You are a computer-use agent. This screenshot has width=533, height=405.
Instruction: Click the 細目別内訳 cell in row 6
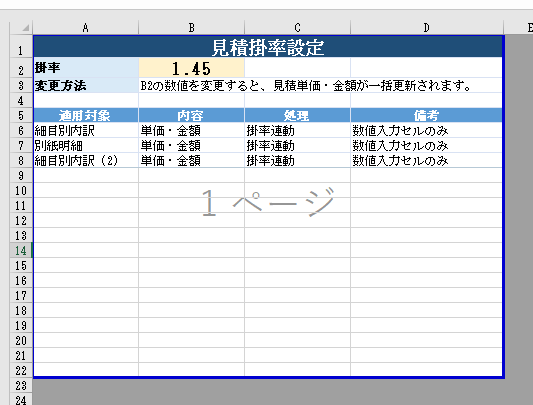pos(86,130)
